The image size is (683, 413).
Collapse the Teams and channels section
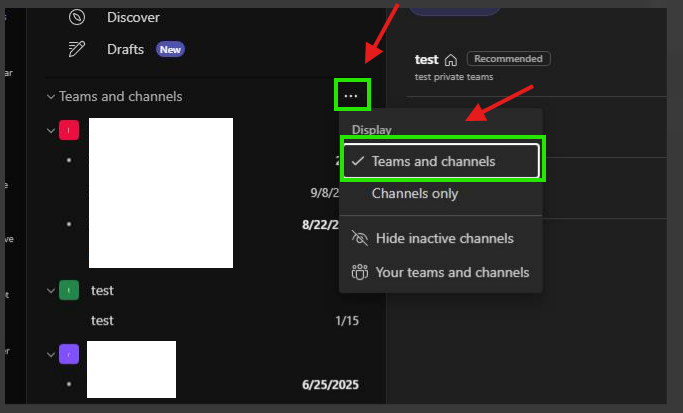51,97
